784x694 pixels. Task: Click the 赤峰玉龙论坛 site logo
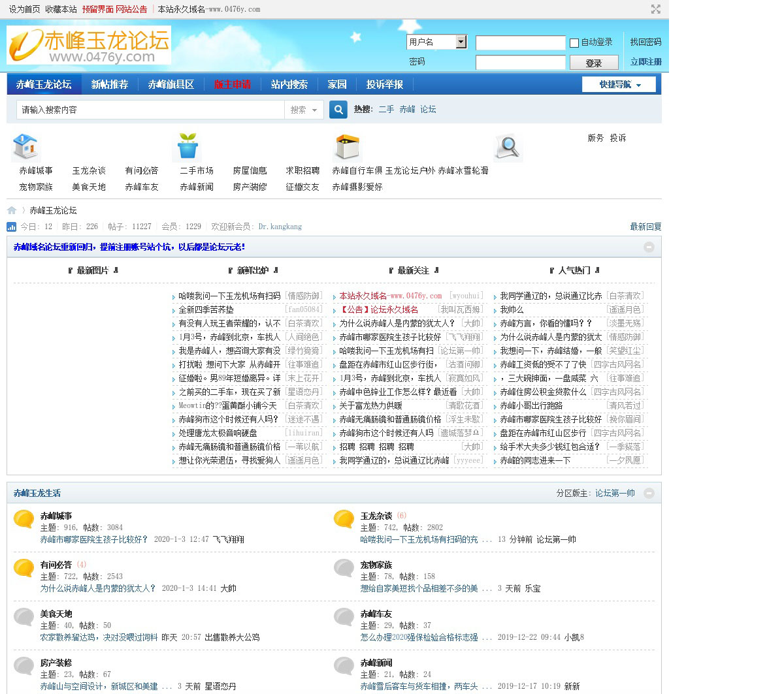point(89,45)
